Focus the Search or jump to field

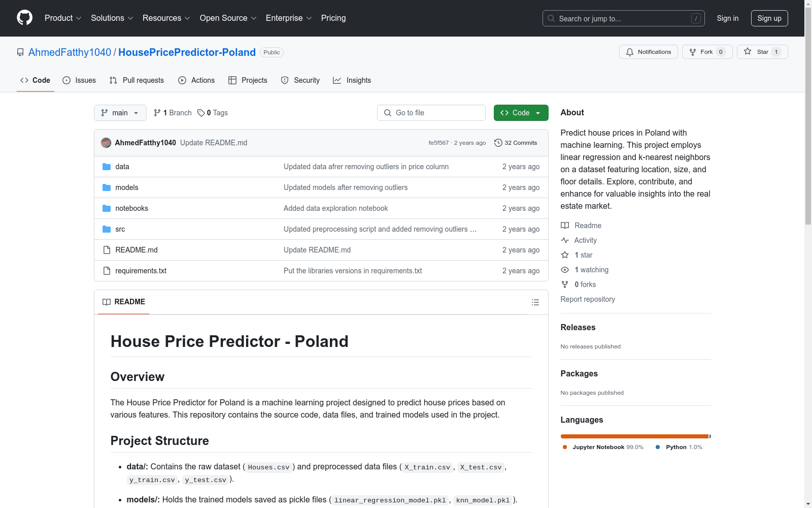(x=623, y=18)
